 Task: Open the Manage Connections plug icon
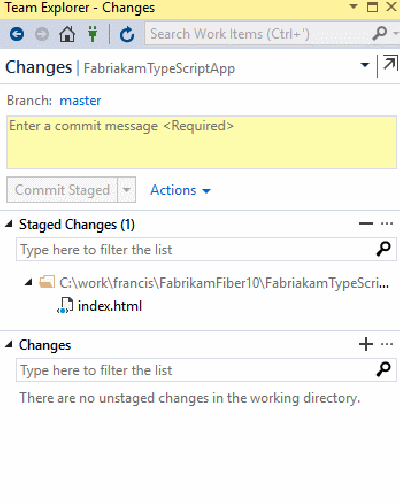click(x=93, y=34)
